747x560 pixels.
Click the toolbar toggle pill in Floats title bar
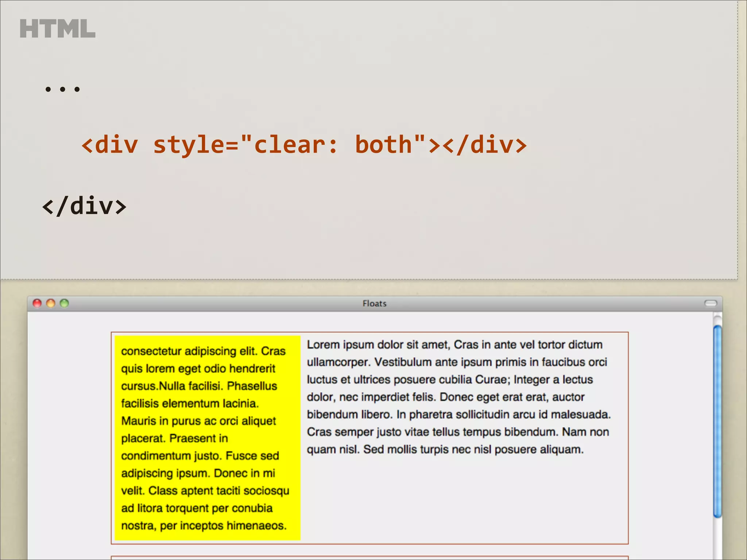pos(711,303)
